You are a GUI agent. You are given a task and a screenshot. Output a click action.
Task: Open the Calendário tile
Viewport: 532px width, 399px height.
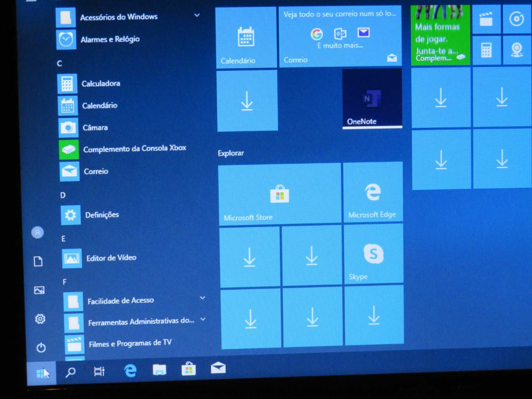pos(246,38)
